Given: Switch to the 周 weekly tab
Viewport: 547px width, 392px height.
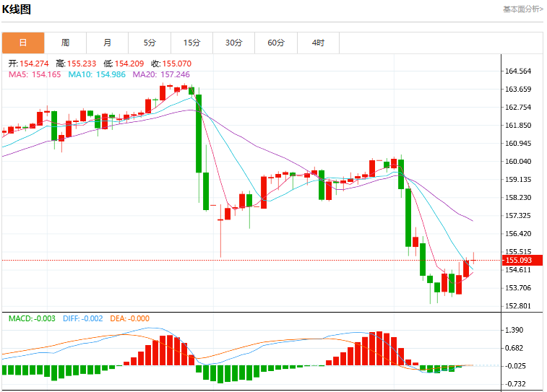Looking at the screenshot, I should [x=65, y=43].
